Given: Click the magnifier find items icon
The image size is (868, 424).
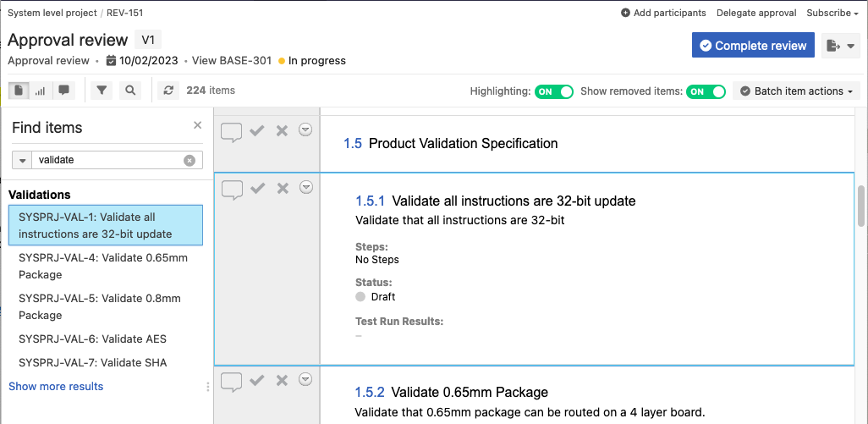Looking at the screenshot, I should 130,91.
